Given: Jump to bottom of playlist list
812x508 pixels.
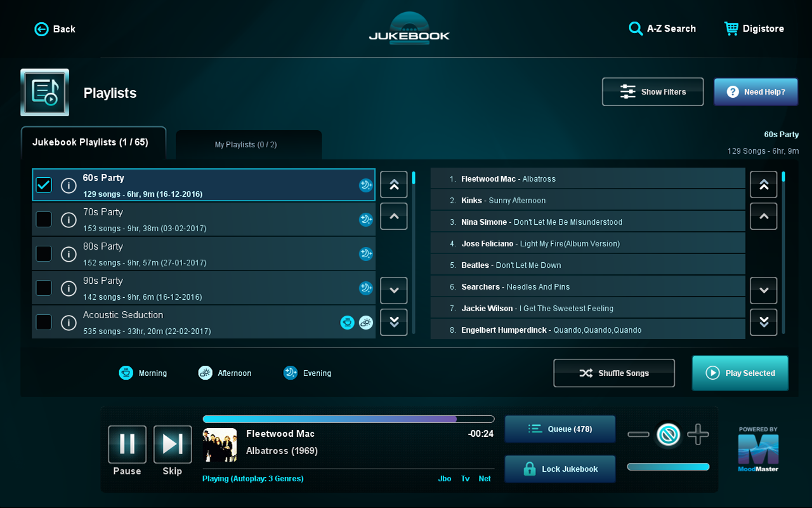Looking at the screenshot, I should [394, 322].
